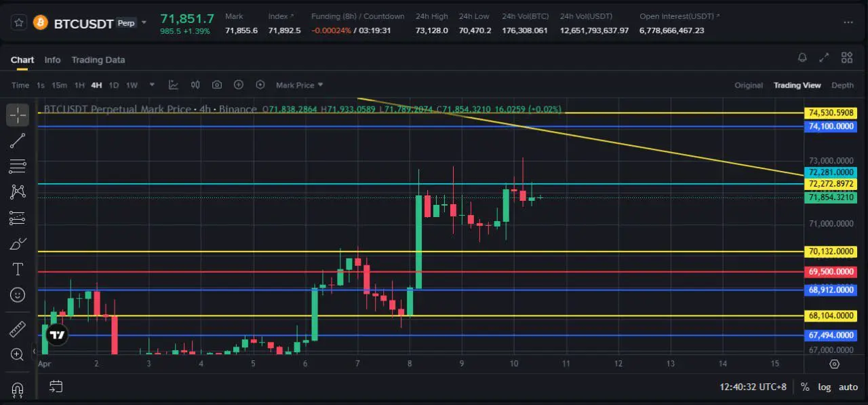868x405 pixels.
Task: Open the Trading Data tab
Action: (98, 60)
